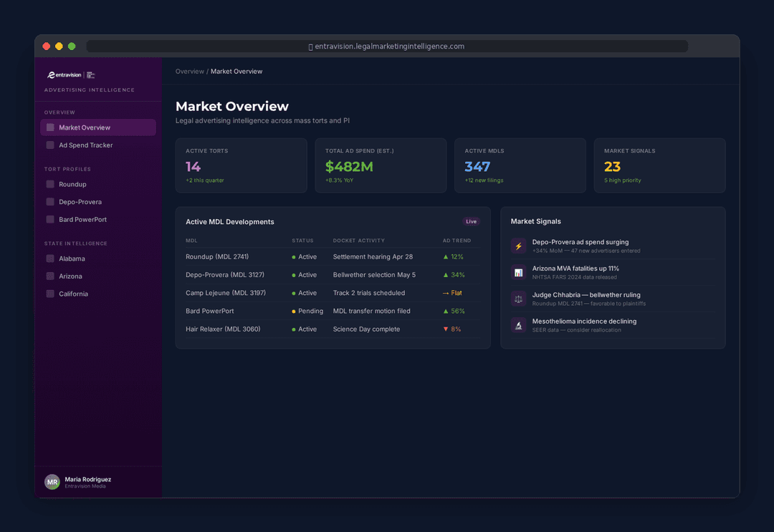This screenshot has width=774, height=532.
Task: Click the bar chart signal icon
Action: click(518, 272)
